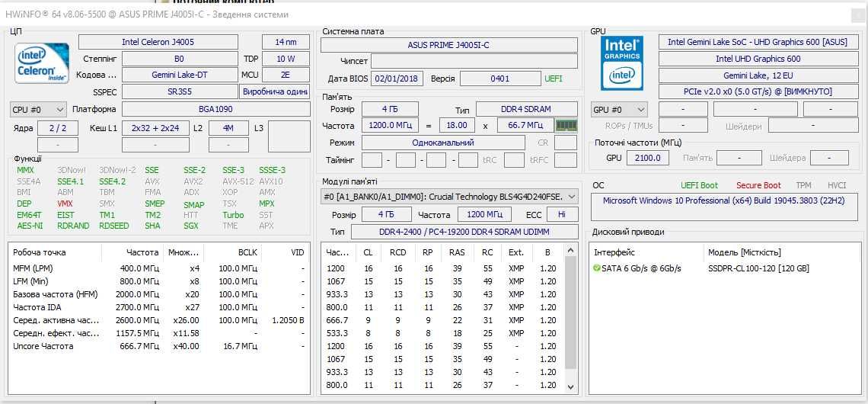This screenshot has height=404, width=868.
Task: Click the memory timings scrollbar thumb
Action: (x=571, y=314)
